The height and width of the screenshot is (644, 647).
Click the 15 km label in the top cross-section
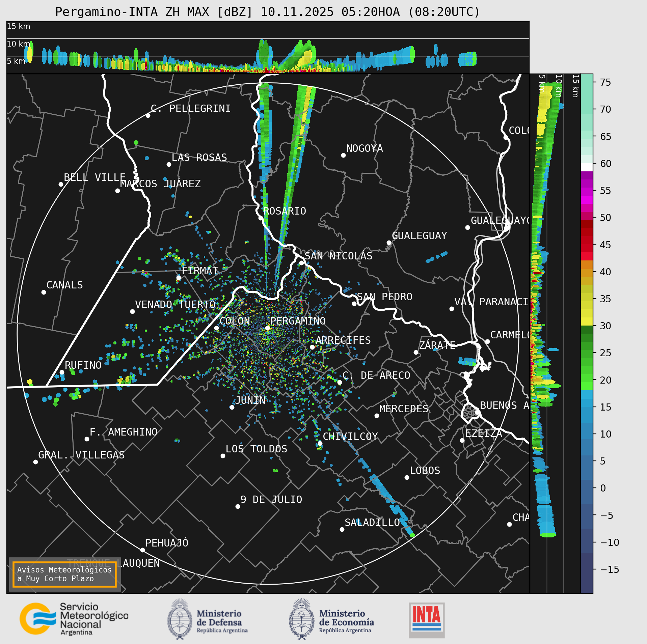[x=19, y=26]
